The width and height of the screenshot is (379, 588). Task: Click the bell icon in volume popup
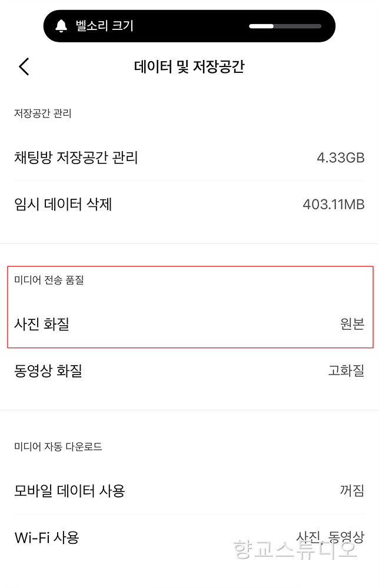click(65, 26)
